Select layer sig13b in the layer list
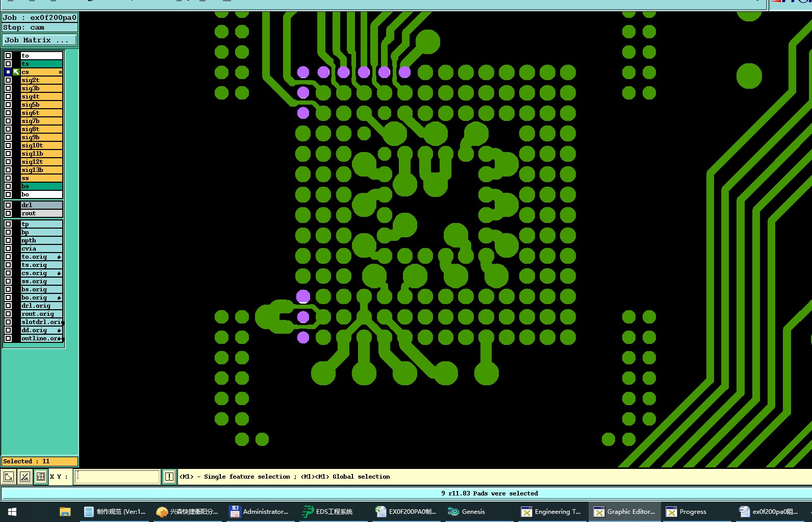This screenshot has width=812, height=522. coord(41,170)
